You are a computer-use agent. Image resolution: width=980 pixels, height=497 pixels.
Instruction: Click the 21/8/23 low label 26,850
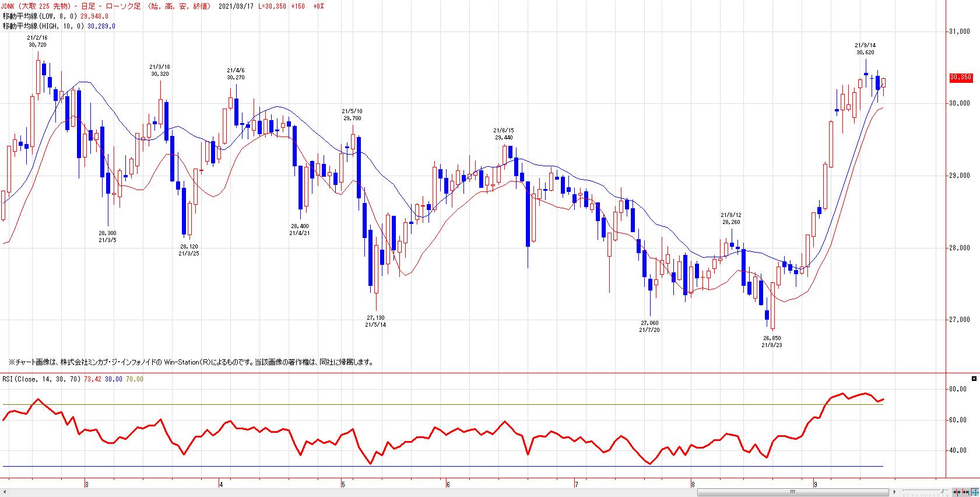(772, 338)
